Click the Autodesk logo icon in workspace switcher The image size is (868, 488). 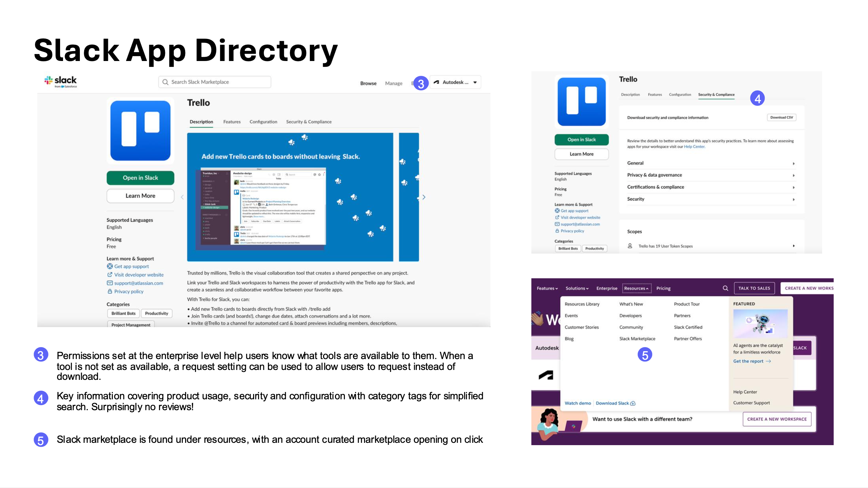point(436,82)
